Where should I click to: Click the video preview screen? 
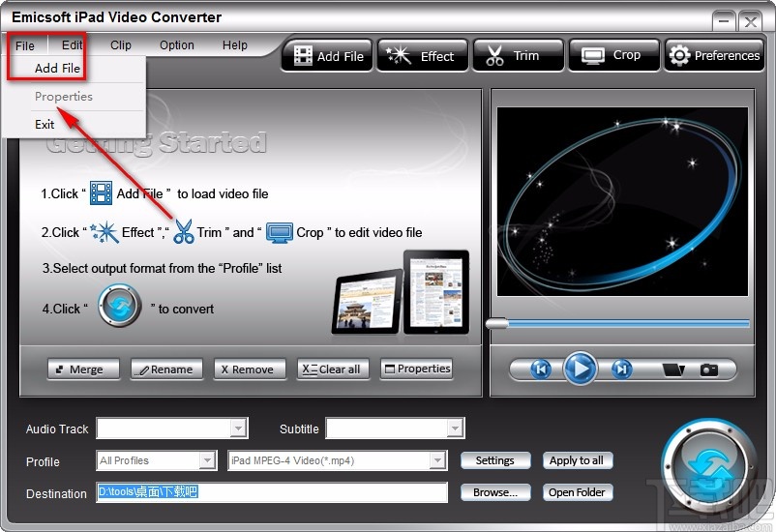coord(622,201)
